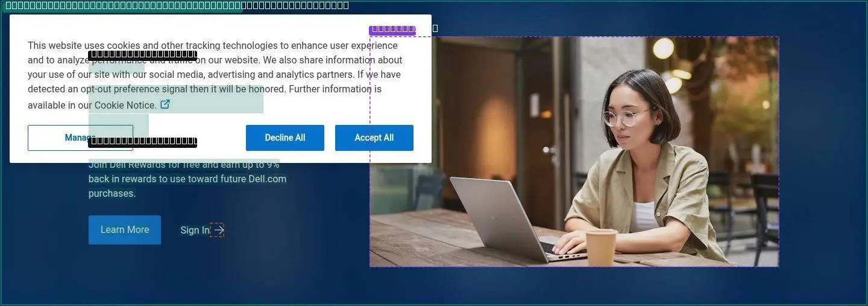Open the external link icon after Cookie Notice

coord(165,104)
